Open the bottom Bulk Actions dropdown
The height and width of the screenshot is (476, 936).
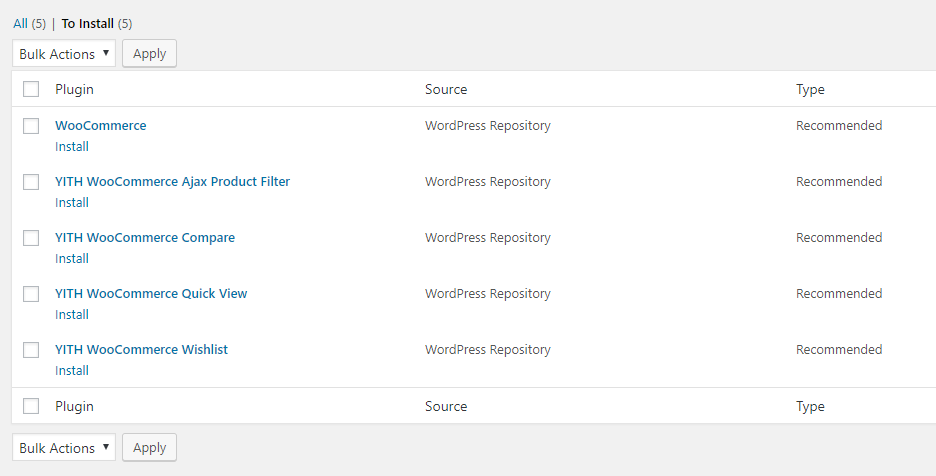click(64, 448)
